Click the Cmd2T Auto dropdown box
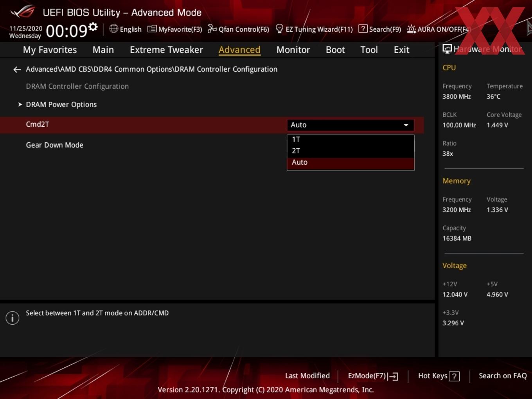Image resolution: width=532 pixels, height=399 pixels. 350,125
